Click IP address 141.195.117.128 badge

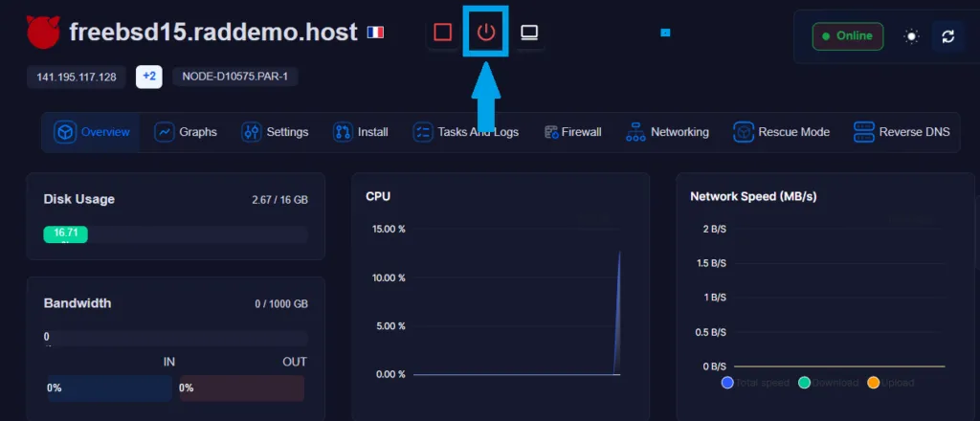tap(77, 77)
